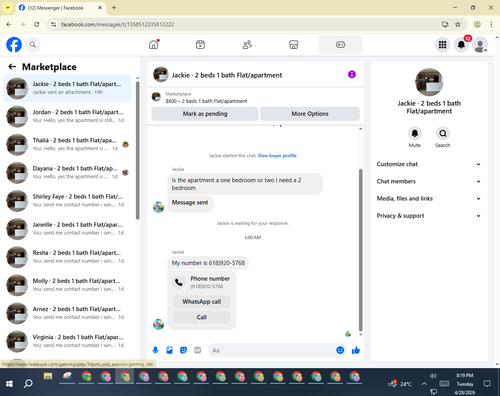Choose a sticker
Screen dimensions: 500x396
pos(183,350)
